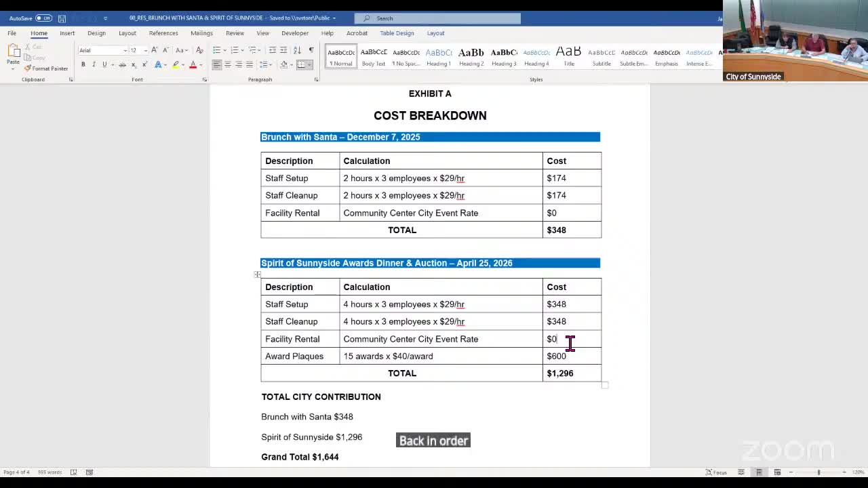
Task: Align text right
Action: [x=238, y=64]
